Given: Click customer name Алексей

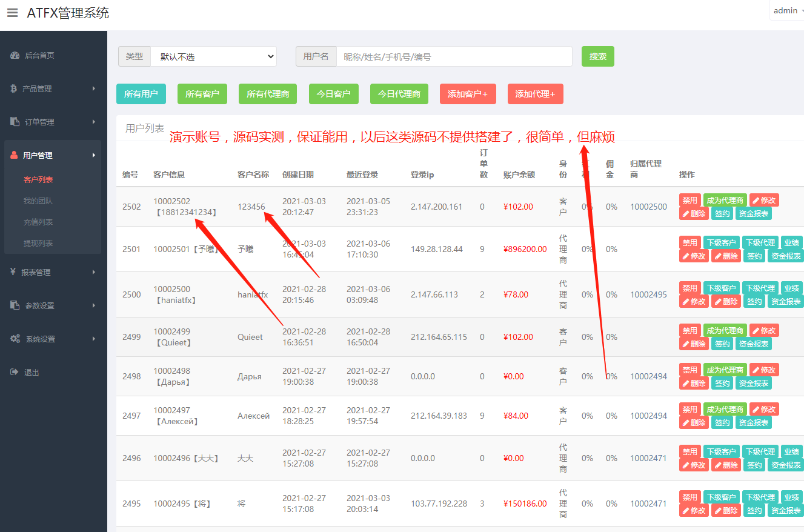Looking at the screenshot, I should [254, 416].
